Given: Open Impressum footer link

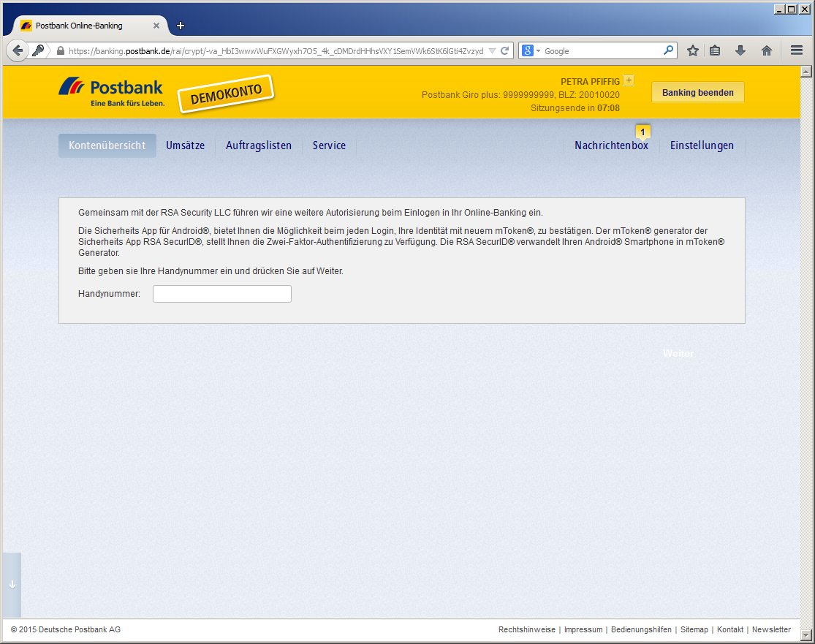Looking at the screenshot, I should point(583,629).
